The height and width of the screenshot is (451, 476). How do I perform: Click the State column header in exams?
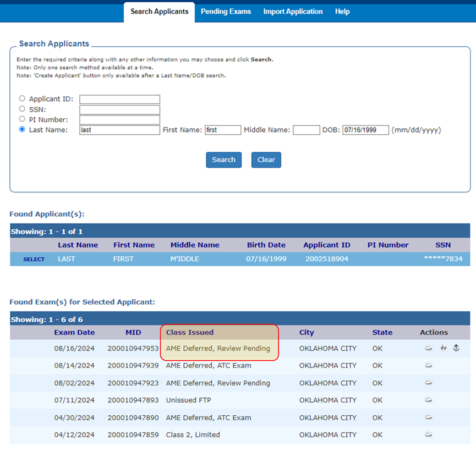[382, 332]
